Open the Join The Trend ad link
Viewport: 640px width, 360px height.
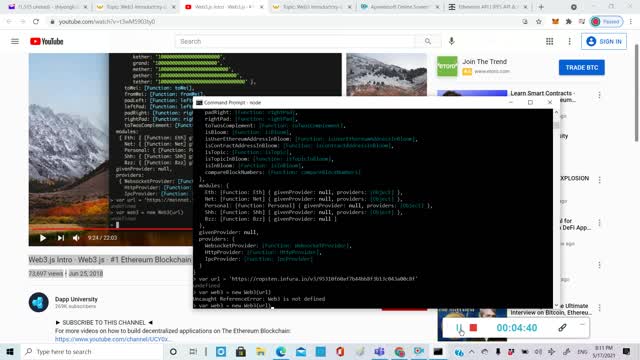(x=484, y=62)
